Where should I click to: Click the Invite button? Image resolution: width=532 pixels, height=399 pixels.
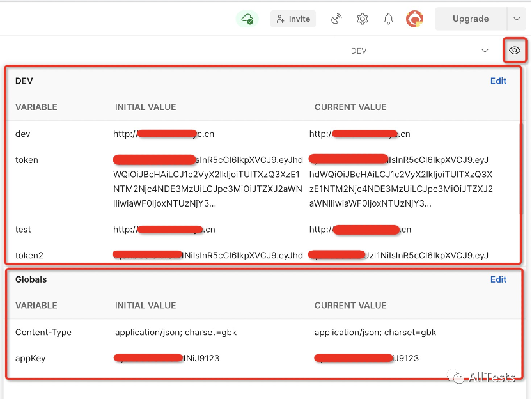293,19
